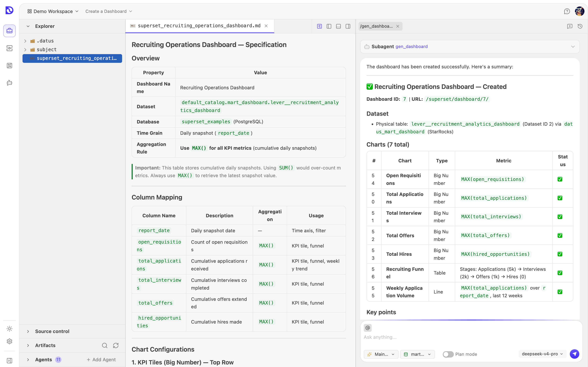The height and width of the screenshot is (367, 588).
Task: Click the Agents count badge 11
Action: click(58, 359)
